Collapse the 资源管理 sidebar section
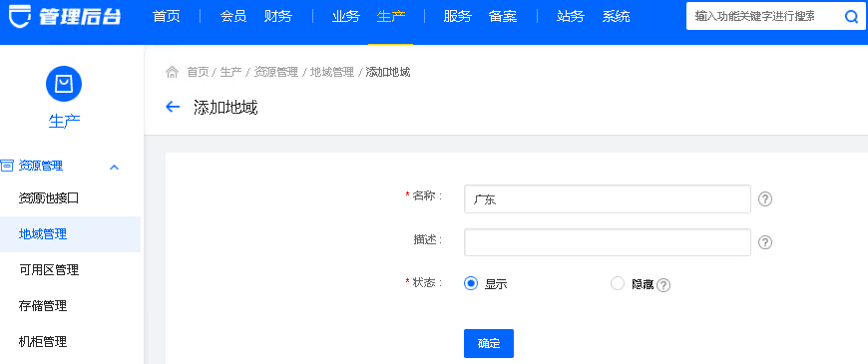Image resolution: width=868 pixels, height=364 pixels. [x=114, y=167]
